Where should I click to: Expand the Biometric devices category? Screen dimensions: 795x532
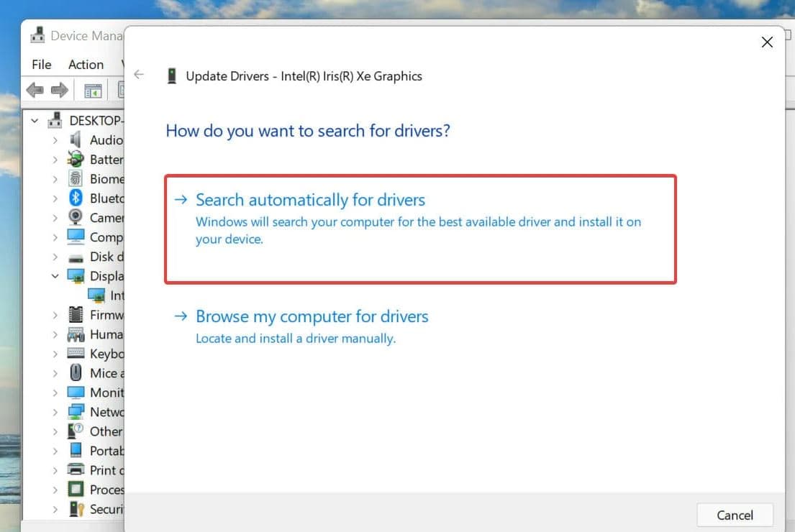pyautogui.click(x=55, y=179)
